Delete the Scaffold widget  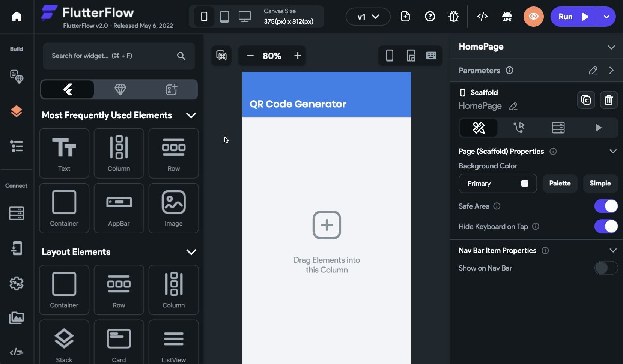click(609, 100)
